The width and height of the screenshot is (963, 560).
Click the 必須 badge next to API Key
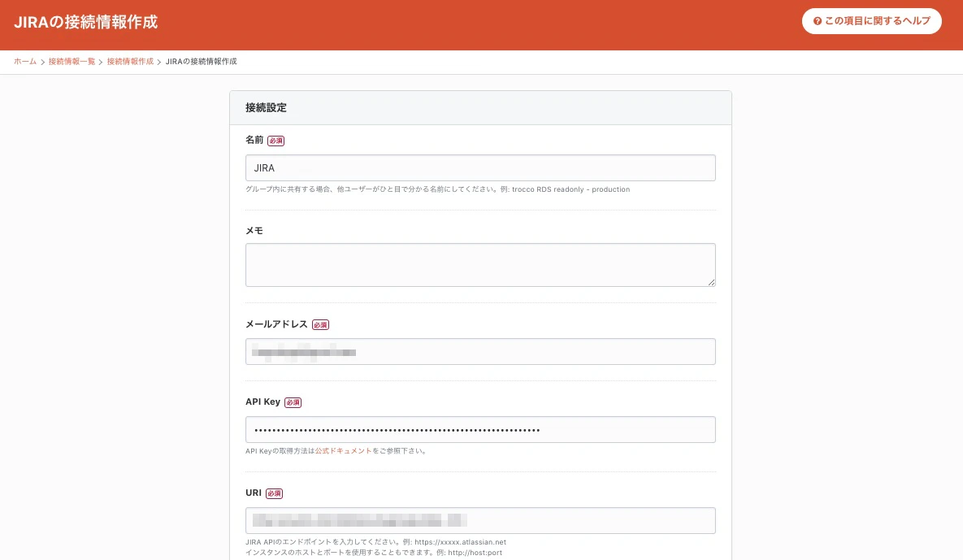coord(293,403)
